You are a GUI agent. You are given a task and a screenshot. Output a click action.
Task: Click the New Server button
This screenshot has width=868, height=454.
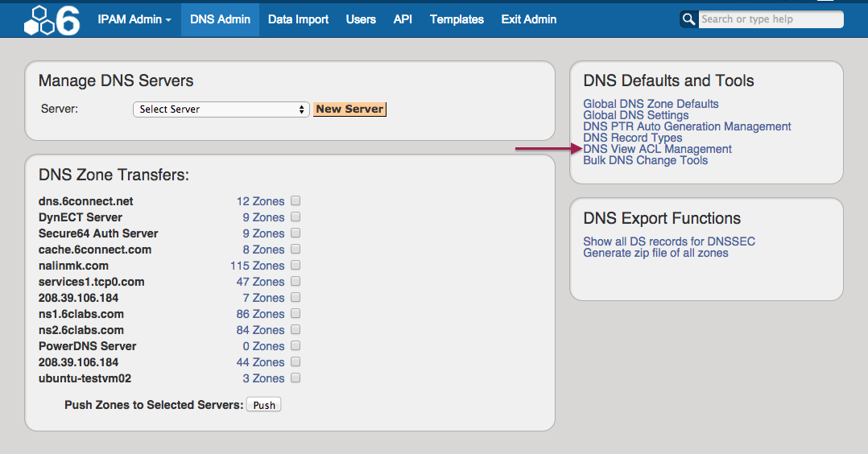[x=349, y=109]
